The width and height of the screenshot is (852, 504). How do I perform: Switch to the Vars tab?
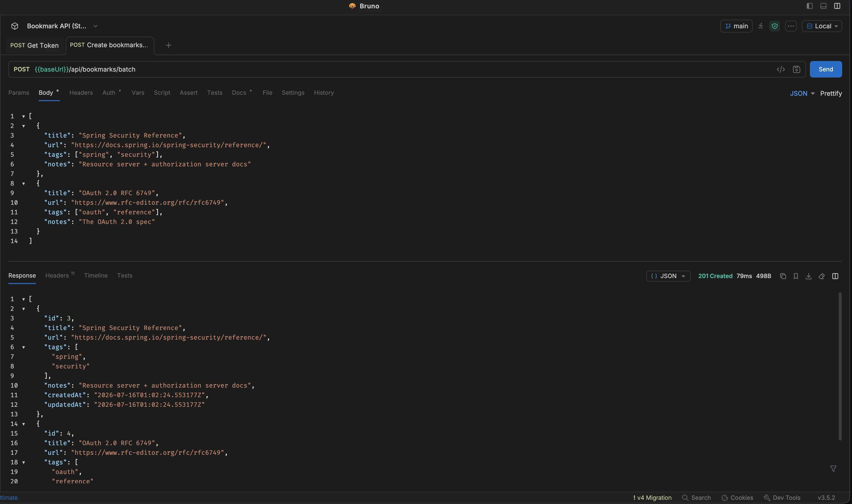click(138, 93)
